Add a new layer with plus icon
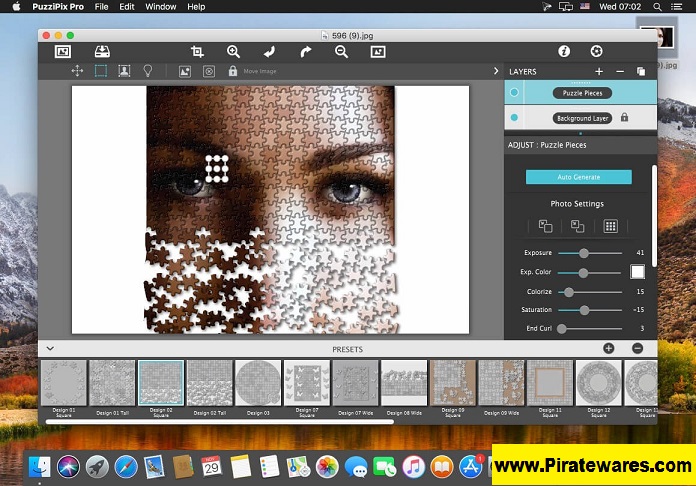This screenshot has width=696, height=486. click(x=599, y=72)
